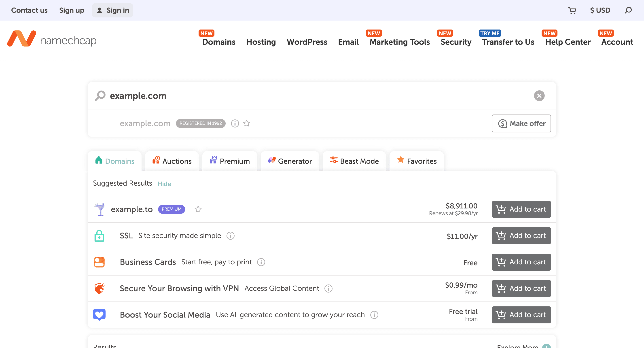This screenshot has width=644, height=348.
Task: Click the magnifier icon in domain search box
Action: click(x=100, y=96)
